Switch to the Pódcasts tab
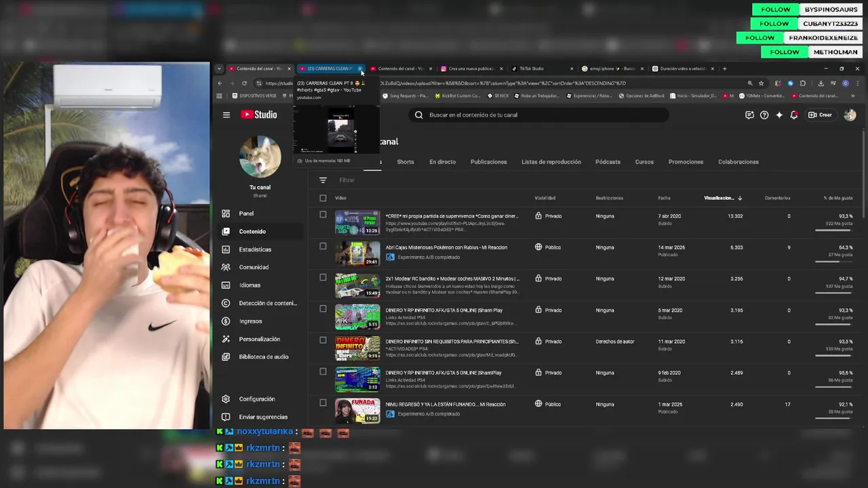Screen dimensions: 868x488 click(x=608, y=162)
